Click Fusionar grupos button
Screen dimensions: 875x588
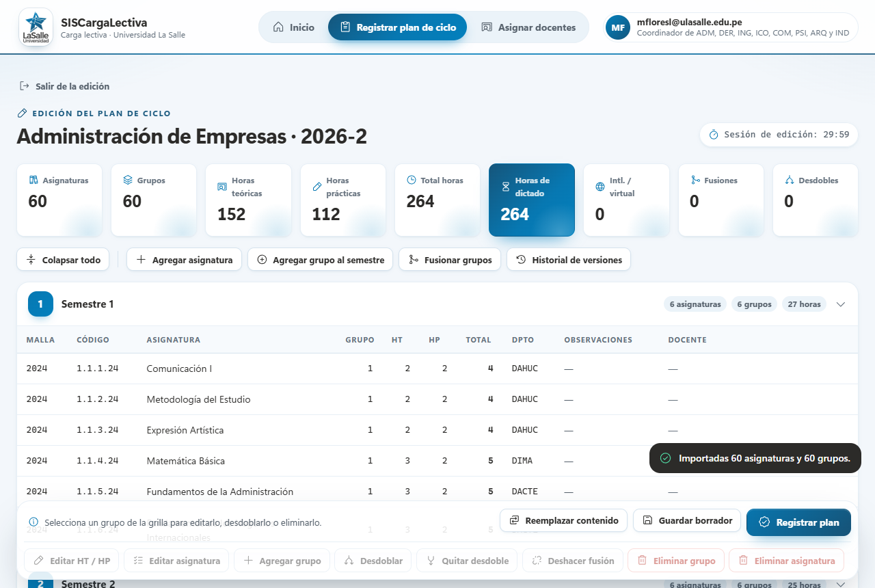pyautogui.click(x=450, y=260)
